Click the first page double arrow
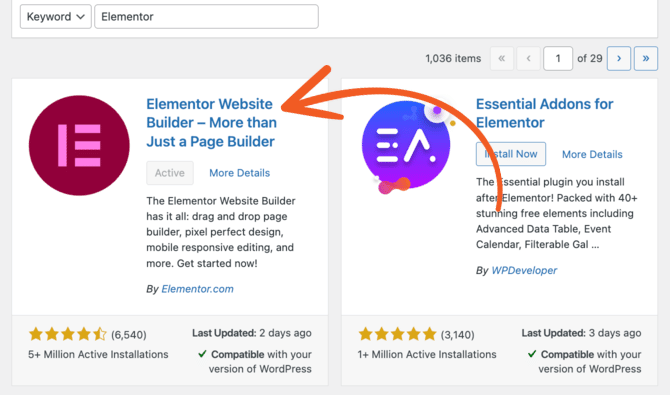Image resolution: width=670 pixels, height=395 pixels. point(502,58)
